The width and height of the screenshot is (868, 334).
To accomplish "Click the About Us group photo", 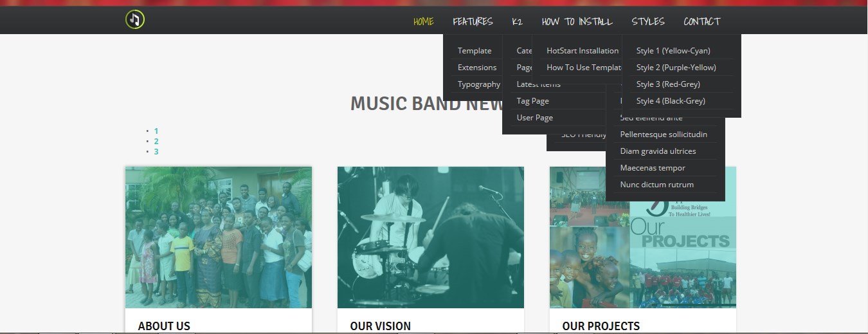I will [x=219, y=237].
